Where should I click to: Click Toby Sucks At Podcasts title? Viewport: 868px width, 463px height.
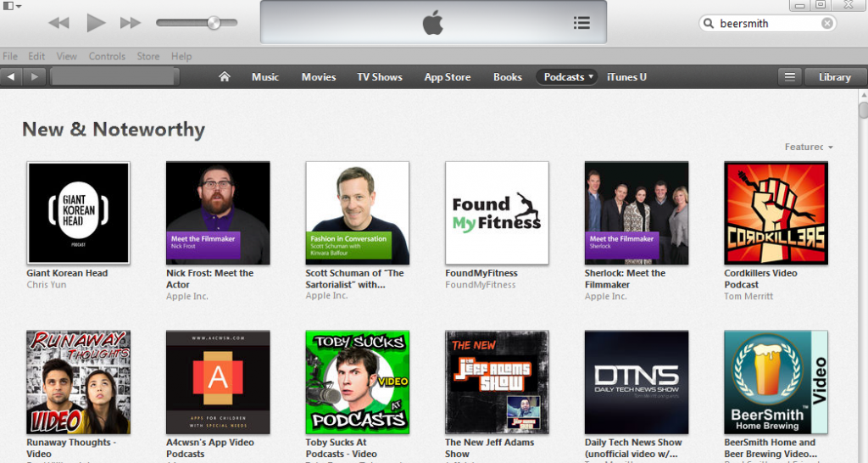pos(341,448)
